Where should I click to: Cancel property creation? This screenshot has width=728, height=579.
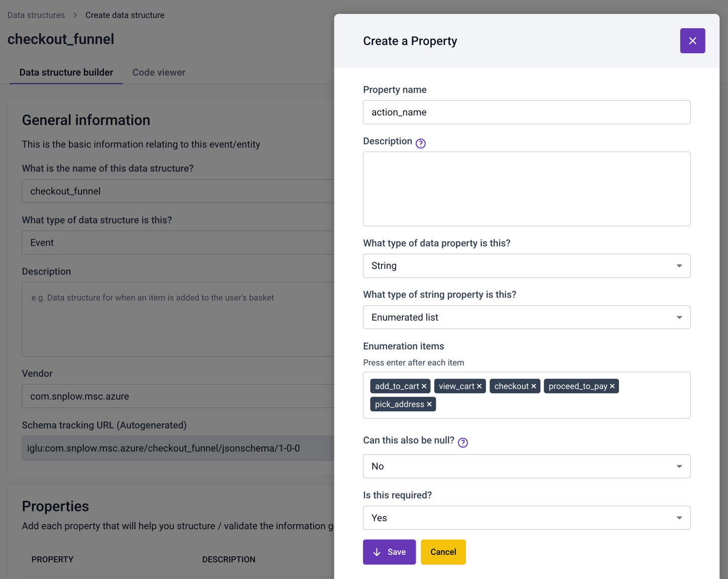tap(443, 552)
